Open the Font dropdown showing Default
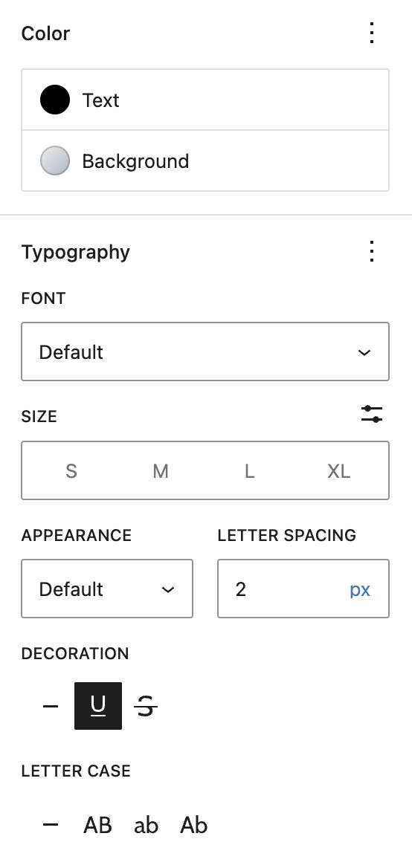 [205, 352]
